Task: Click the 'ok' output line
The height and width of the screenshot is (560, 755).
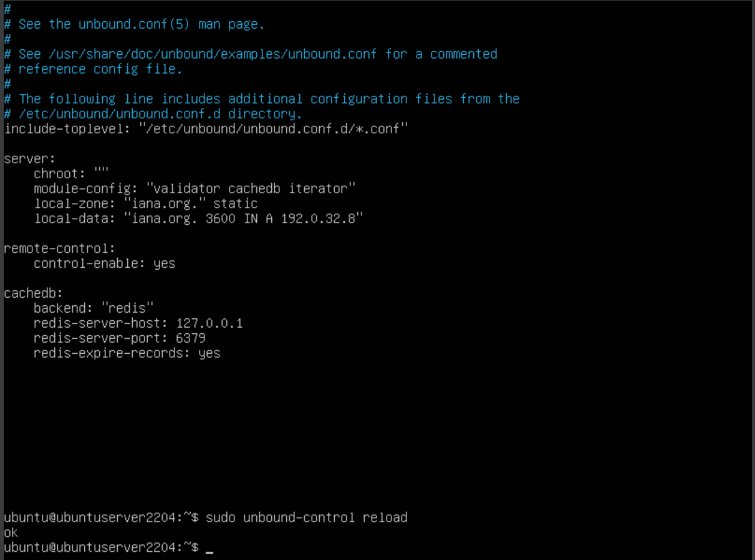Action: 11,533
